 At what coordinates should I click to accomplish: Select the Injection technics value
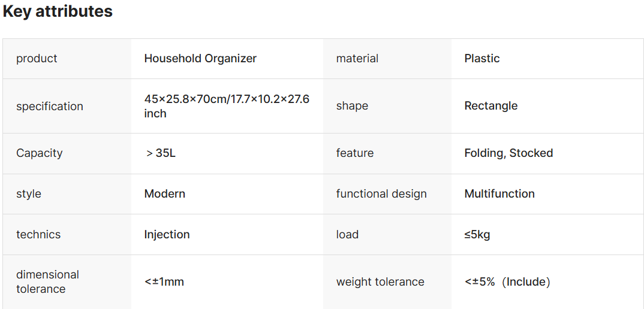point(167,235)
